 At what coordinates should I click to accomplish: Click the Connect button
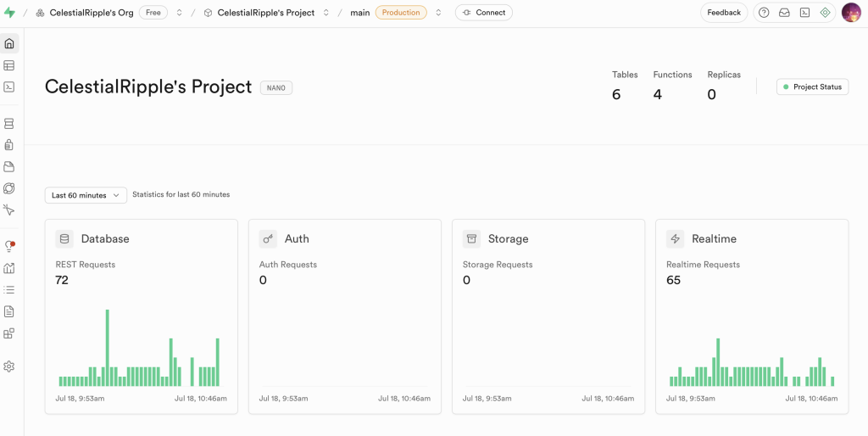pyautogui.click(x=484, y=13)
